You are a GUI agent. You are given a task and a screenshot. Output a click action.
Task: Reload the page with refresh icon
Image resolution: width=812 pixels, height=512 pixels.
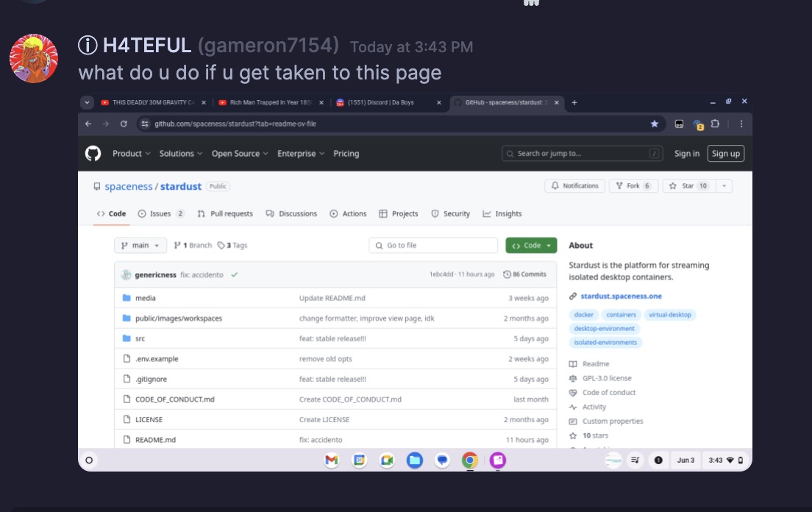[x=124, y=124]
